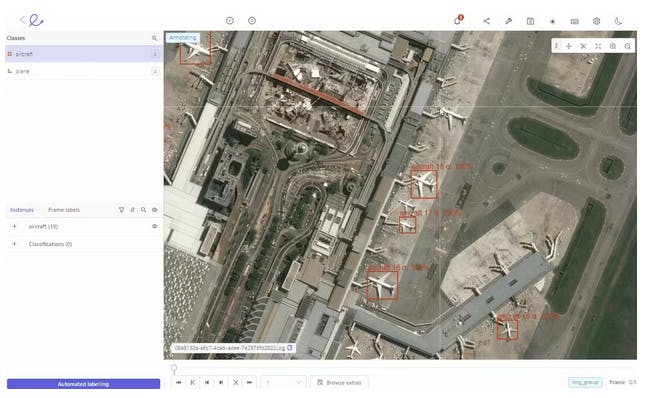Click the fit-to-screen icon on canvas toolbar
Screen dimensions: 652x398
pos(598,46)
